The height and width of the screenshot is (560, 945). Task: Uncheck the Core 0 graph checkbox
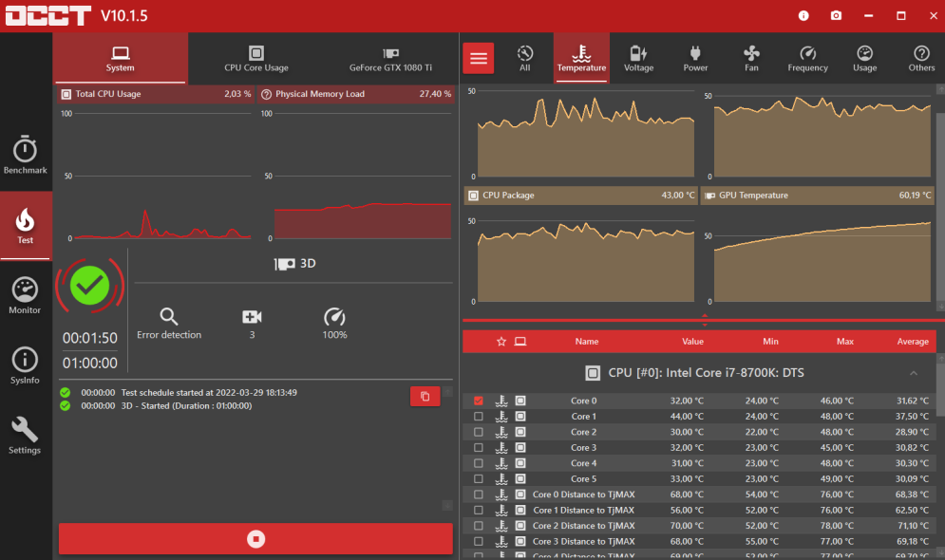pyautogui.click(x=479, y=401)
